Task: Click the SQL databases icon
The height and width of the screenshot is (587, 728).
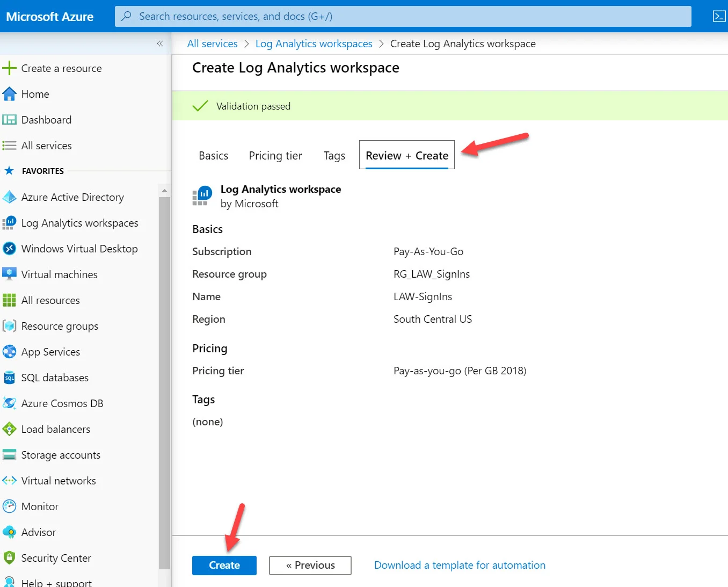Action: pos(9,378)
